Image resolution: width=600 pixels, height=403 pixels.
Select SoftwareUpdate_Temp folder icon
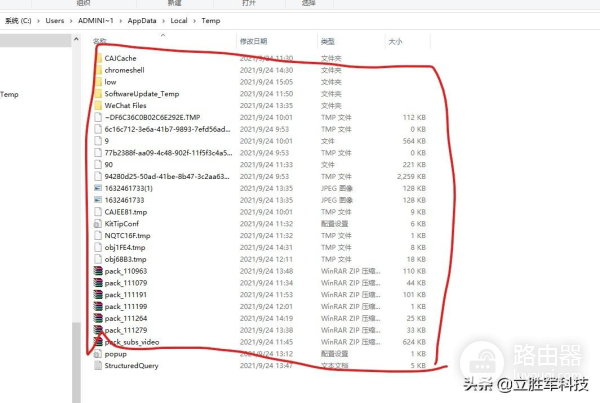point(98,94)
